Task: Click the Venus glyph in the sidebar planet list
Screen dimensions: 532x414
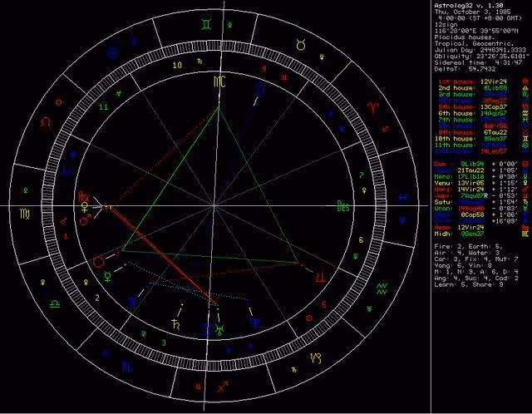Action: point(525,183)
